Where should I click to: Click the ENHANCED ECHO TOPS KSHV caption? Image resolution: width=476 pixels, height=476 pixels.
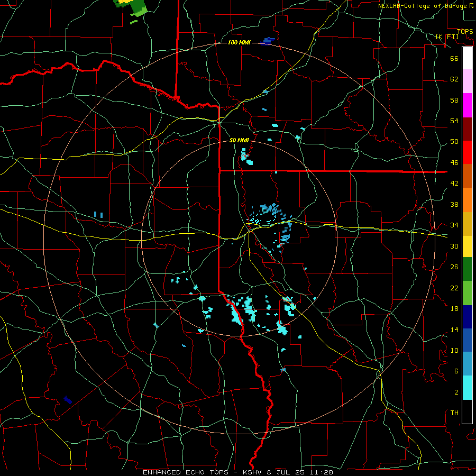pyautogui.click(x=238, y=472)
